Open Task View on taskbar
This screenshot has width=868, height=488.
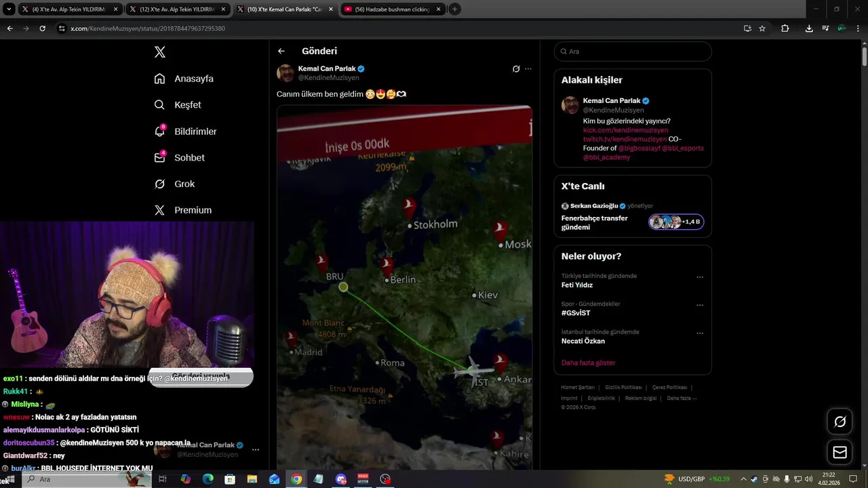point(163,479)
